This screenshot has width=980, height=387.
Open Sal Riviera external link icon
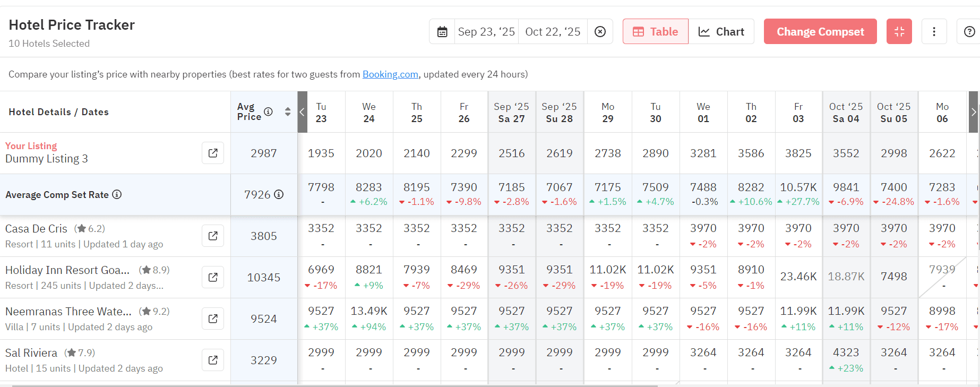(213, 360)
